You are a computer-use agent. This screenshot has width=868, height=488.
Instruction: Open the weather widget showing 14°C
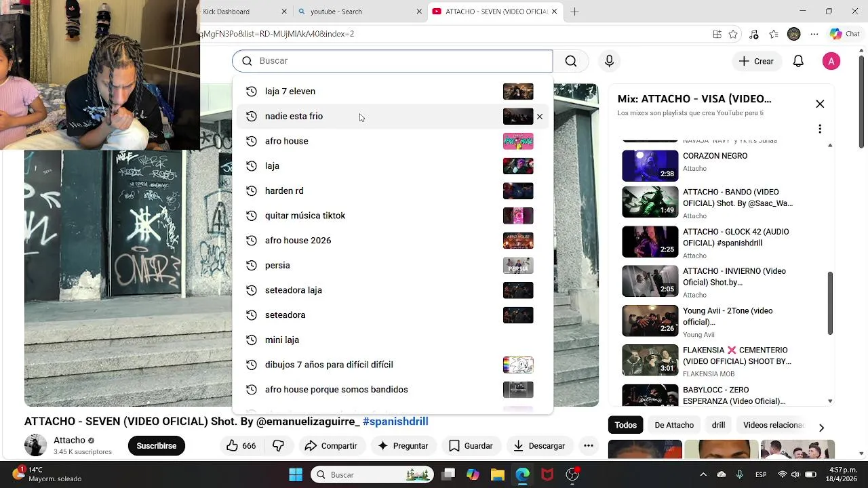tap(47, 474)
